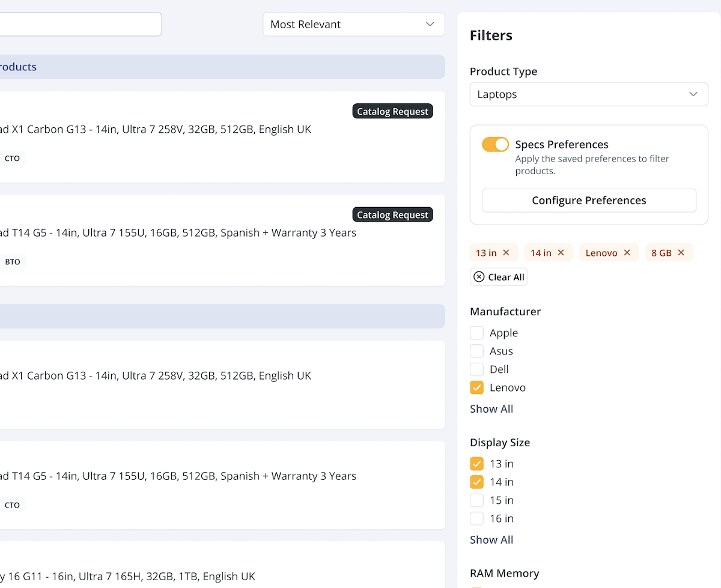
Task: Remove the 8 GB filter chip
Action: pyautogui.click(x=681, y=253)
